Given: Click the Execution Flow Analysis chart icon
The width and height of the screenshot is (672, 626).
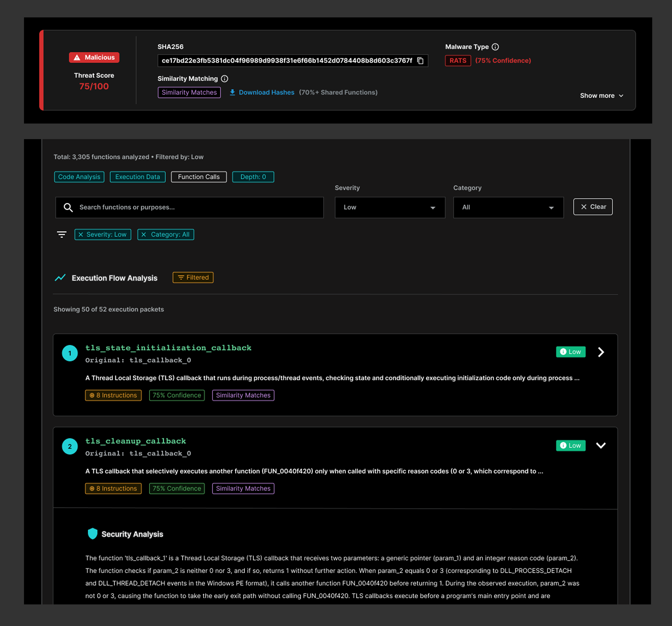Looking at the screenshot, I should coord(60,277).
